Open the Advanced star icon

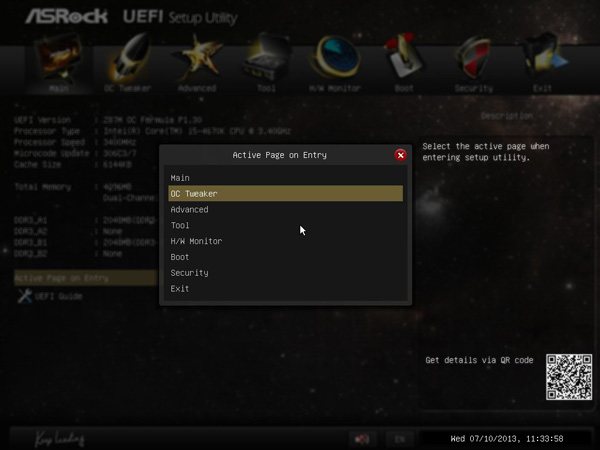197,57
